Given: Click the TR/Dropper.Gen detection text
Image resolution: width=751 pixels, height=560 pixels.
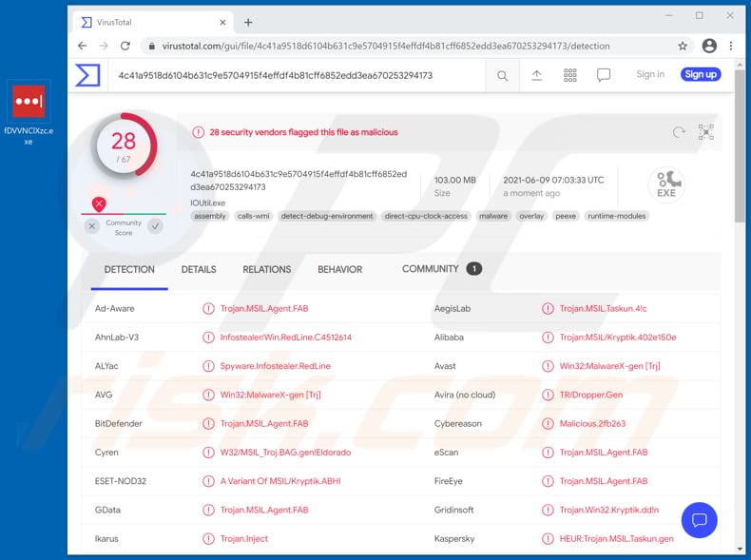Looking at the screenshot, I should tap(591, 395).
